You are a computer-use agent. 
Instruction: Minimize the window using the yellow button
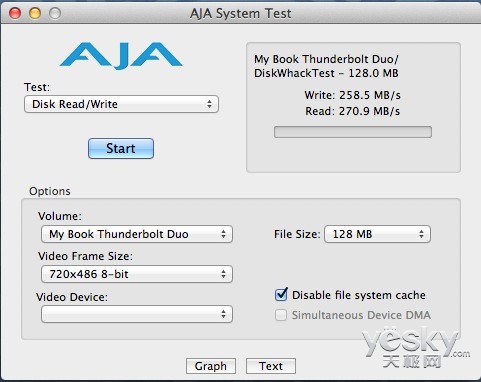click(35, 13)
